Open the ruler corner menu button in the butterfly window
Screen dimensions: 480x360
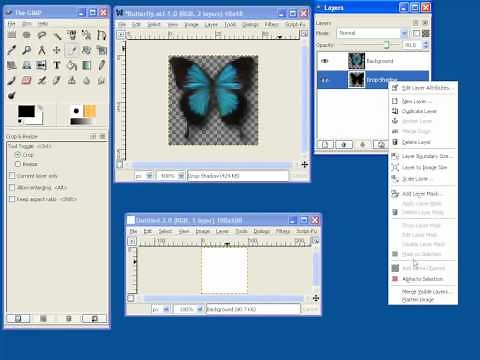[121, 34]
